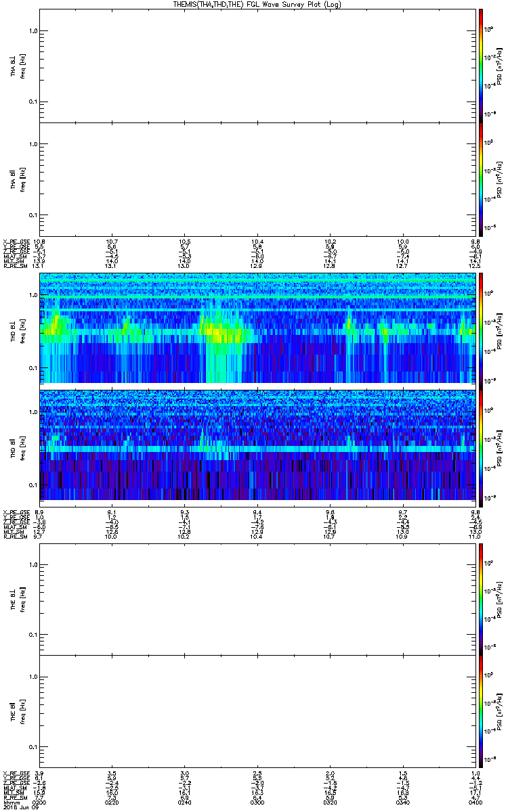Click 'X_RE_GSE' row label under THE panels
Viewport: 508px width, 812px height.
tap(16, 773)
